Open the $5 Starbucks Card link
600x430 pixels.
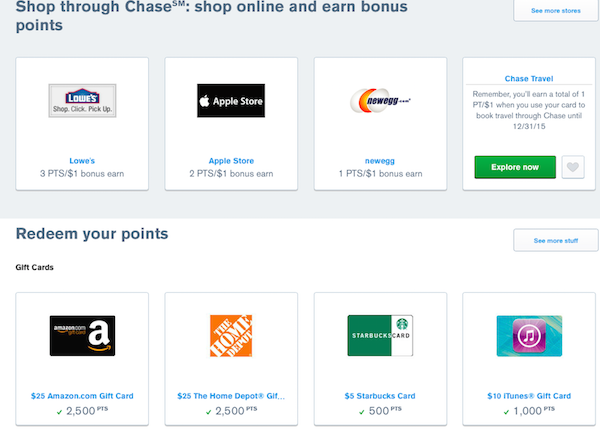tap(380, 396)
